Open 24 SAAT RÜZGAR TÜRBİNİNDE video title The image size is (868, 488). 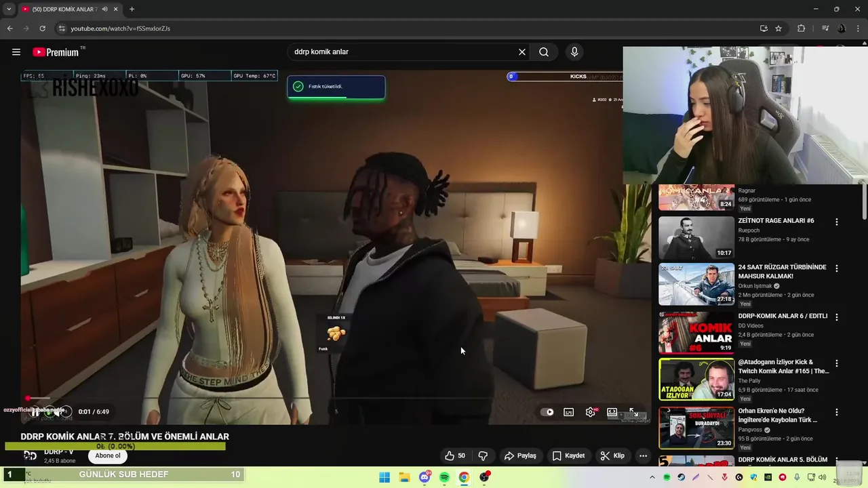tap(782, 272)
